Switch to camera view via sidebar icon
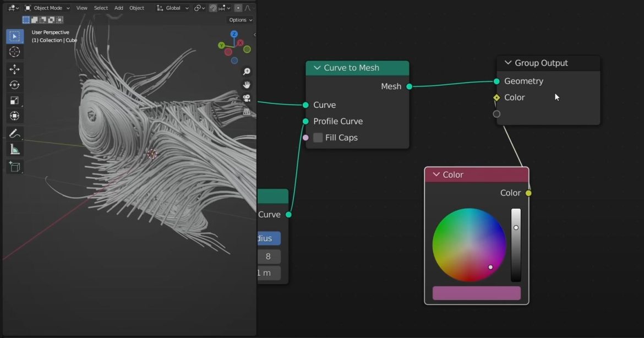Viewport: 644px width, 338px height. point(247,99)
